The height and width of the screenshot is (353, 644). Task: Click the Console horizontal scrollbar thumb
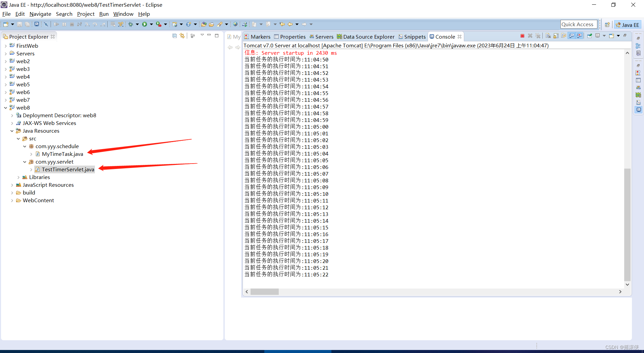point(265,292)
